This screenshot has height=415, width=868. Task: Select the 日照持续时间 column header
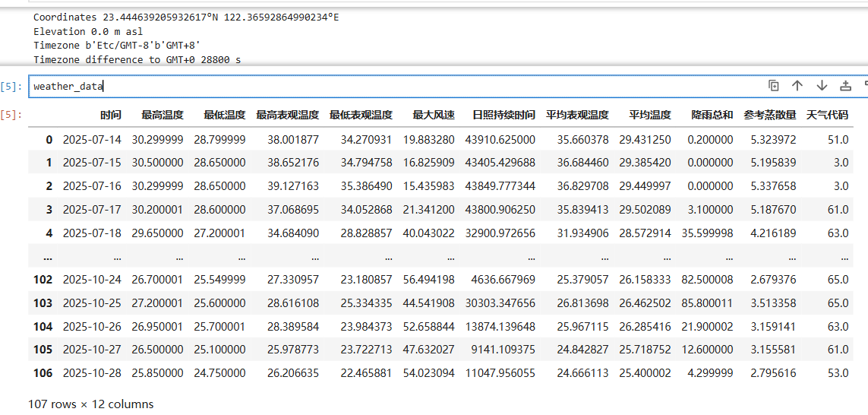click(x=503, y=116)
